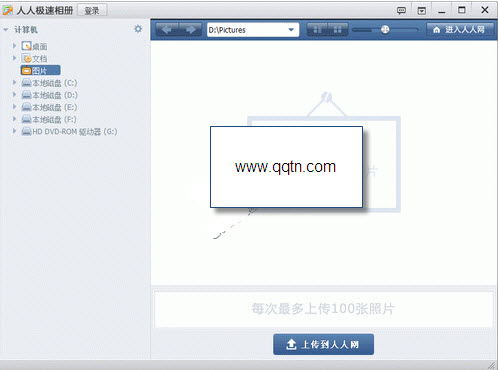Select HD DVD-ROM 驱动器 (G:)
This screenshot has width=499, height=370.
click(x=69, y=131)
